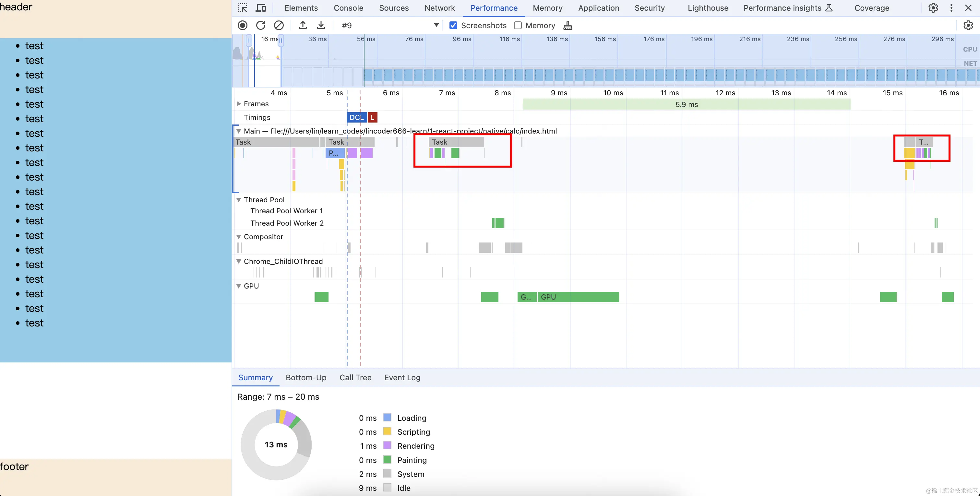980x496 pixels.
Task: Click the collect garbage broom icon
Action: (568, 26)
